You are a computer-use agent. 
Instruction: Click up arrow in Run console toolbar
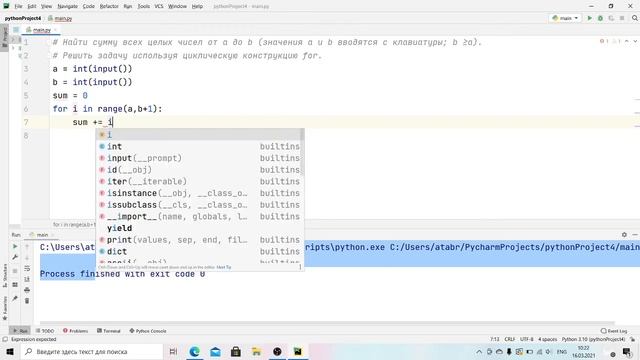coord(27,247)
